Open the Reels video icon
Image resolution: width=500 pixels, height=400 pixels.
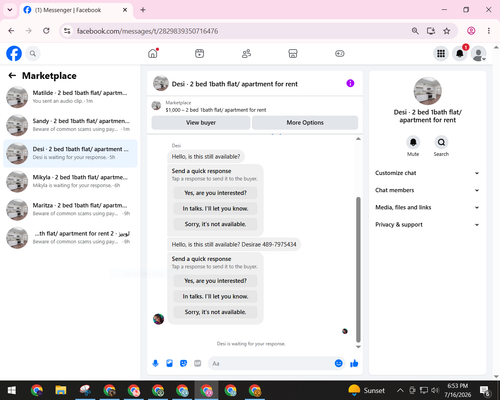[x=199, y=53]
